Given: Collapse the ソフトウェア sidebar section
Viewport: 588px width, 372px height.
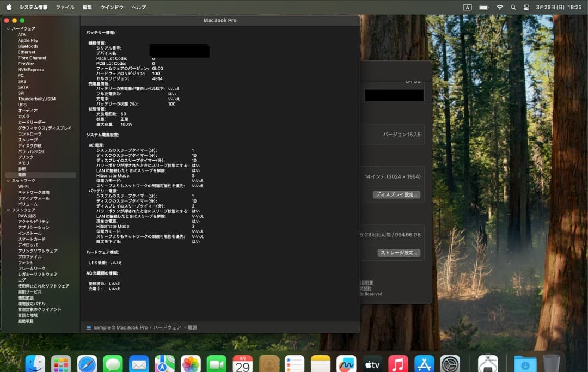Looking at the screenshot, I should click(x=8, y=210).
